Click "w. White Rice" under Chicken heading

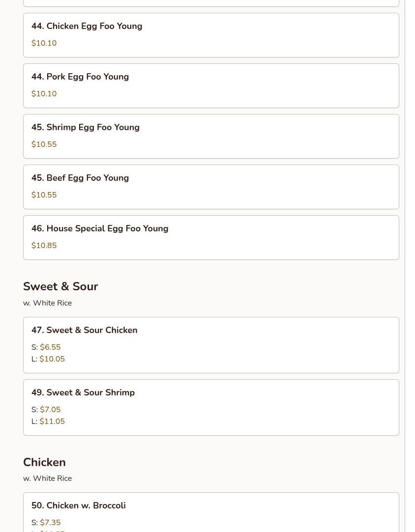pyautogui.click(x=47, y=478)
